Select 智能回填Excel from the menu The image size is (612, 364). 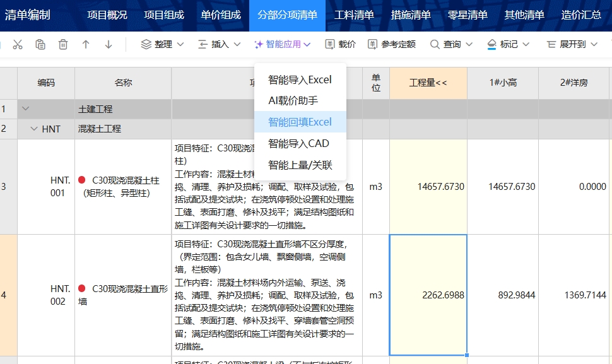300,122
